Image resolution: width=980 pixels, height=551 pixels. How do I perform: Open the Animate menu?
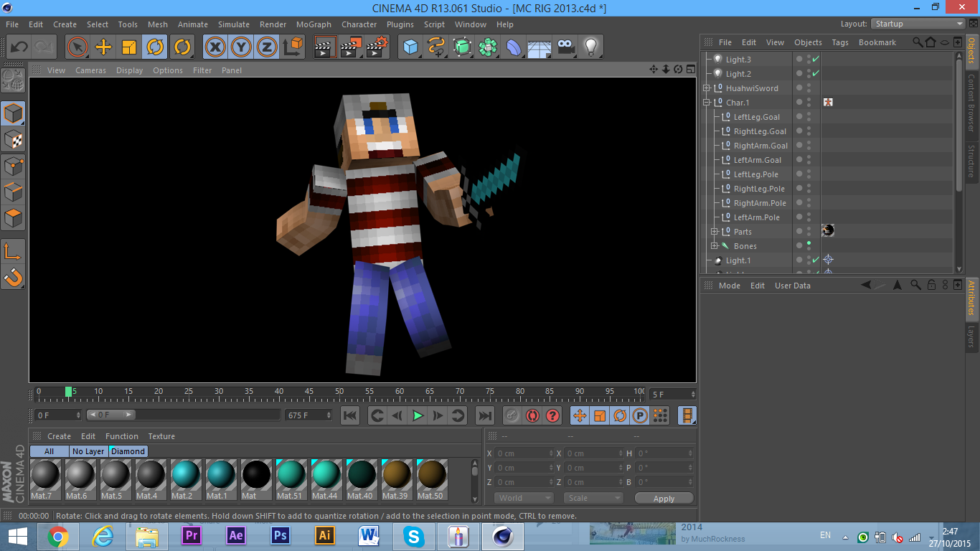193,24
